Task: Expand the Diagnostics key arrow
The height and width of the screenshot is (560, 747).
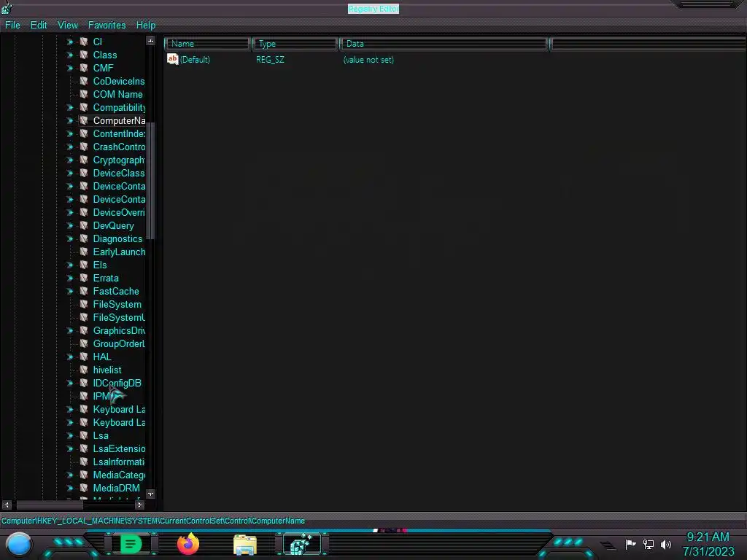Action: point(70,239)
